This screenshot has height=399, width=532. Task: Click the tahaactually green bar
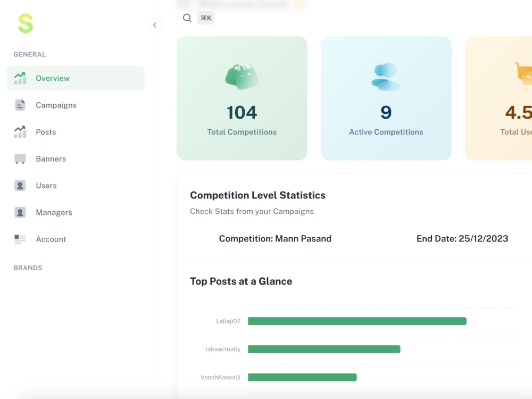pos(324,349)
